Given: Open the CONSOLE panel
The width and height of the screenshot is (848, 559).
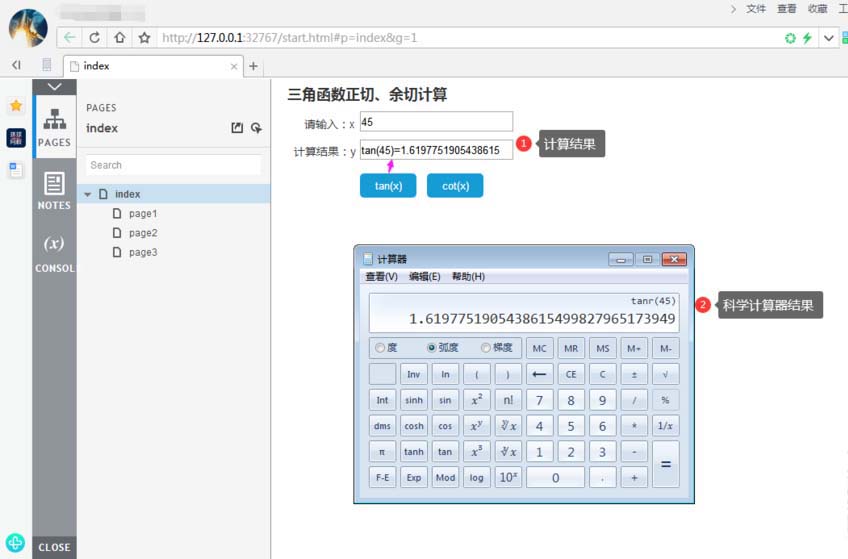Looking at the screenshot, I should [x=54, y=252].
